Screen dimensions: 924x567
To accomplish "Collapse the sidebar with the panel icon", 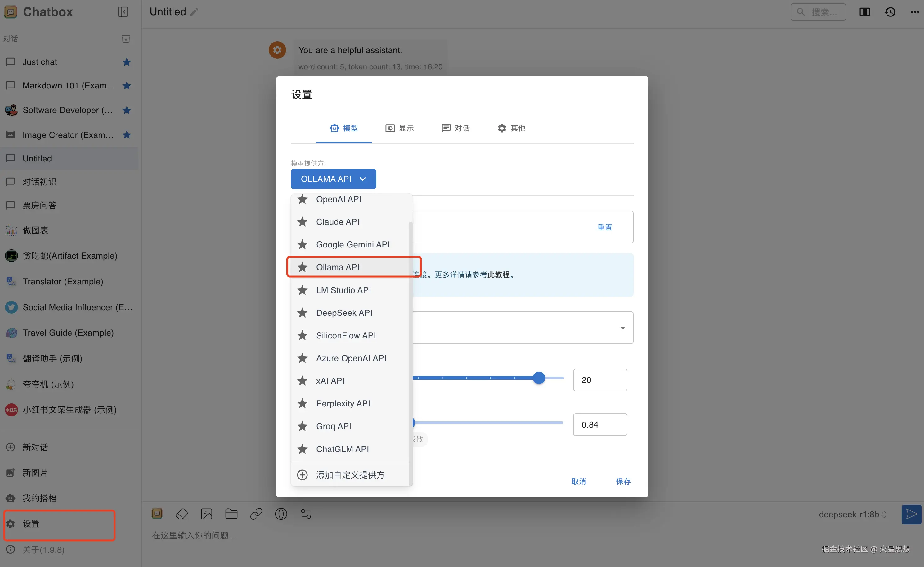I will point(123,12).
